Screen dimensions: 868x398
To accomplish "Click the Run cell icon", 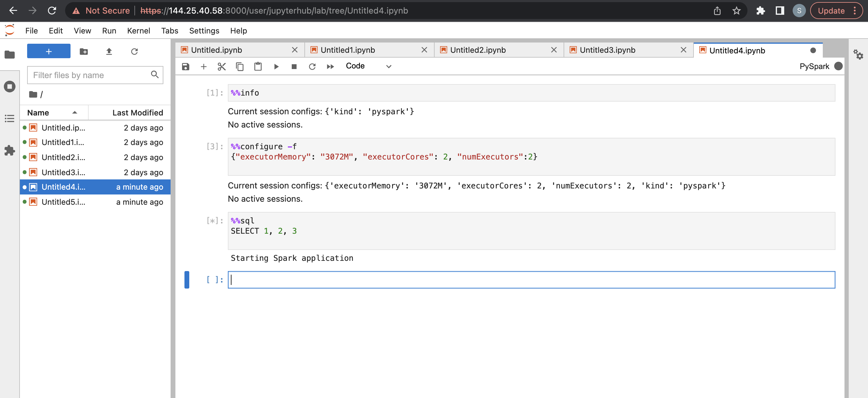I will [x=276, y=66].
